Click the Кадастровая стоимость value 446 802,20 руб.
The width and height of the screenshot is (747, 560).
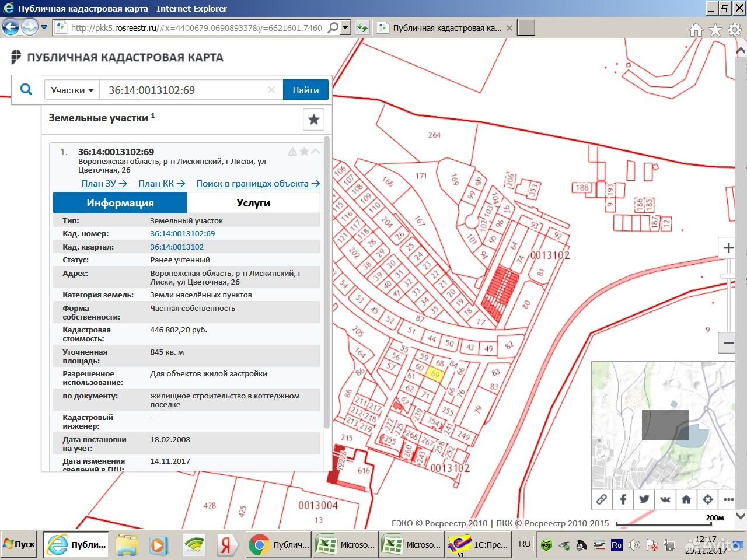coord(179,330)
